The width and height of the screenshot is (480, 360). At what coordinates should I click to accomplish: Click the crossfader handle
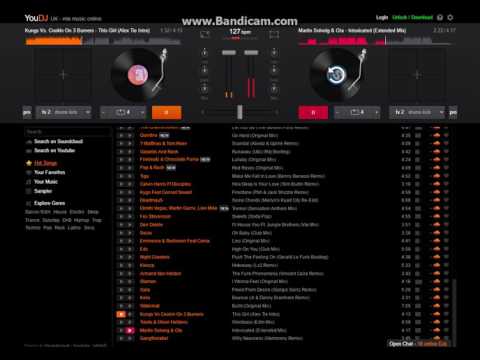240,112
